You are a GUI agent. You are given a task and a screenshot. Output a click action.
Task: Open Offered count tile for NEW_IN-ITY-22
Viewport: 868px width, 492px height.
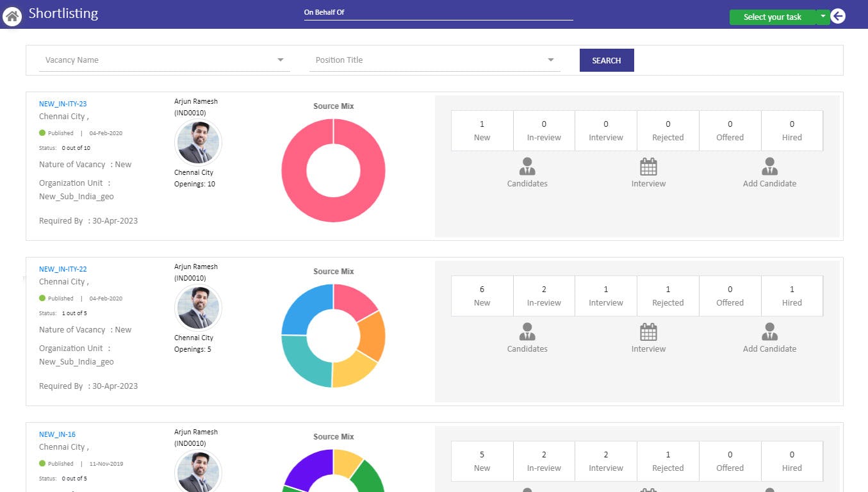coord(730,296)
